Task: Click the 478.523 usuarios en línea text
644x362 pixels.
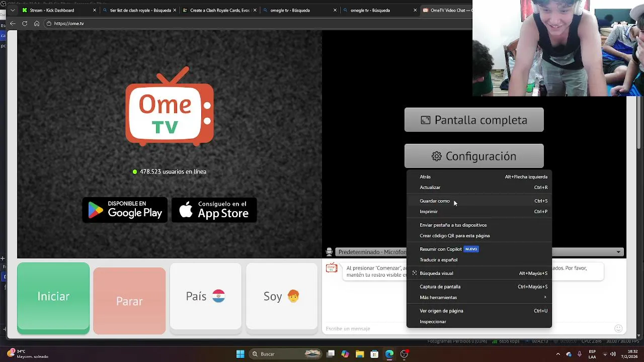Action: 173,171
